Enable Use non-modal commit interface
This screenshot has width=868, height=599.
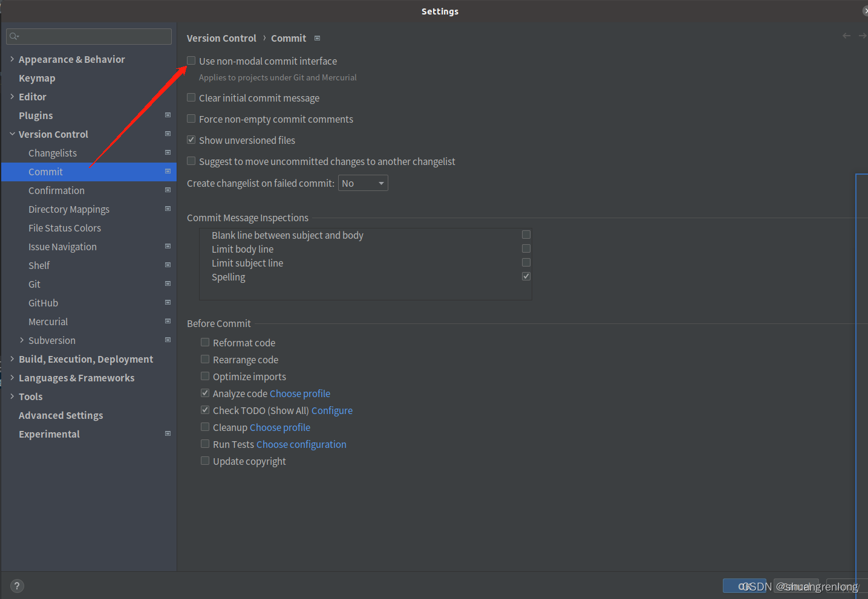click(191, 60)
